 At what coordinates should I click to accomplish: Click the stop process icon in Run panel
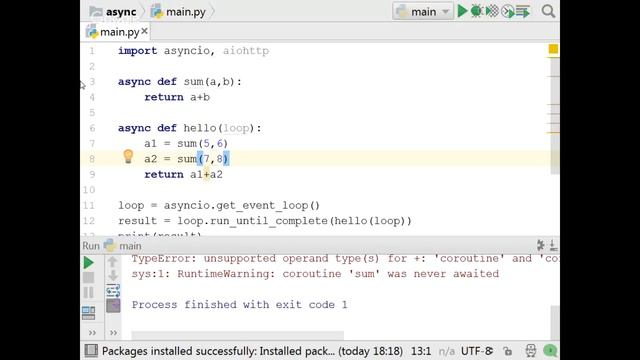click(89, 278)
